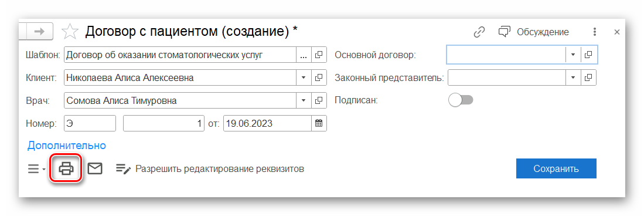Click the date field 19.06.2023
The image size is (644, 216).
267,123
